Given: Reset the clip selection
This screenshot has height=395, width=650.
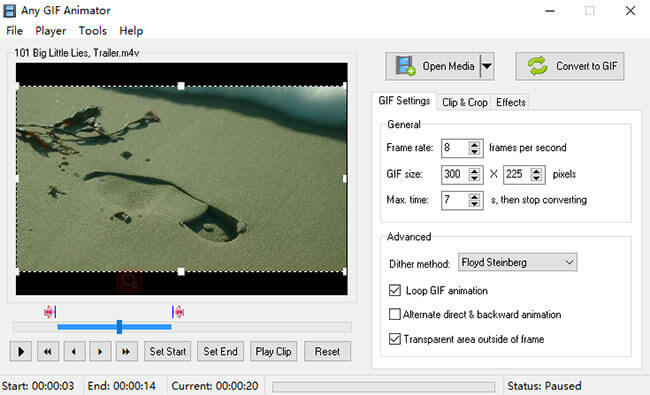Looking at the screenshot, I should [x=327, y=351].
